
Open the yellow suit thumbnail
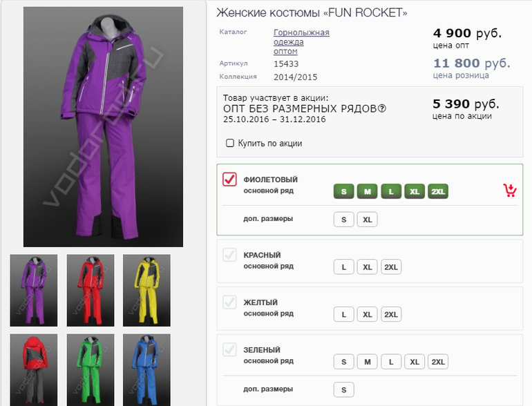click(x=146, y=290)
